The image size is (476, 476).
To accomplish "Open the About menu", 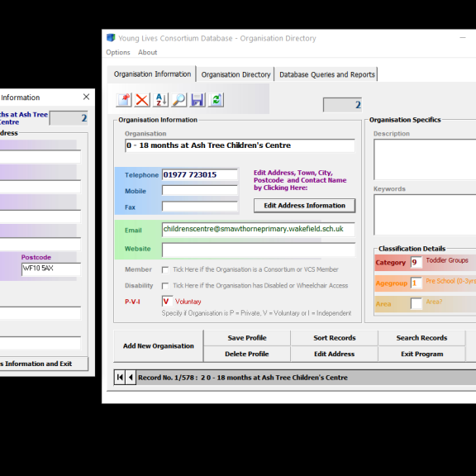I will pos(148,52).
